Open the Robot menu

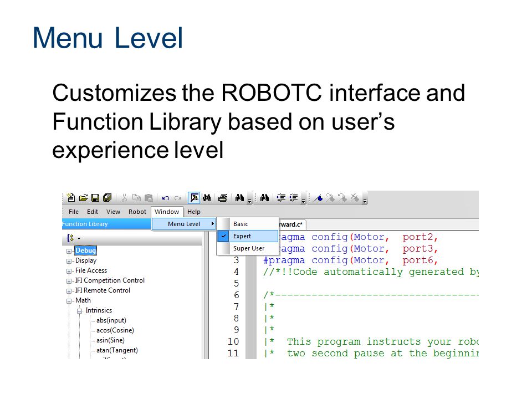[137, 212]
